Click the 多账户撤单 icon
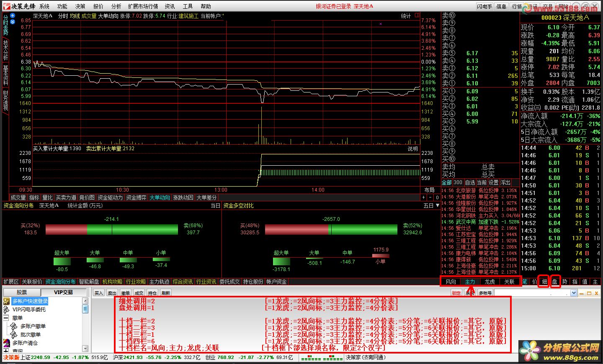 coord(14,326)
